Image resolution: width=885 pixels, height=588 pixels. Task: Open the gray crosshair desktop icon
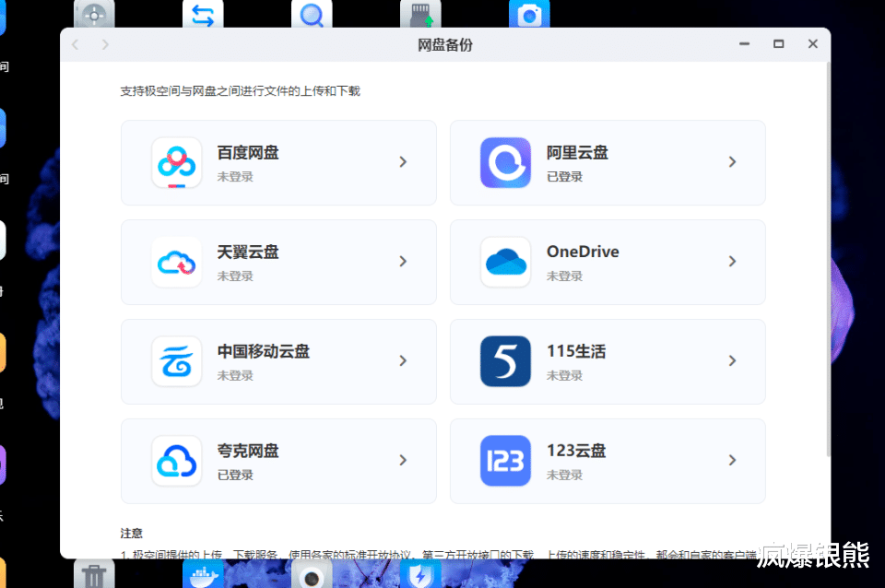point(94,14)
